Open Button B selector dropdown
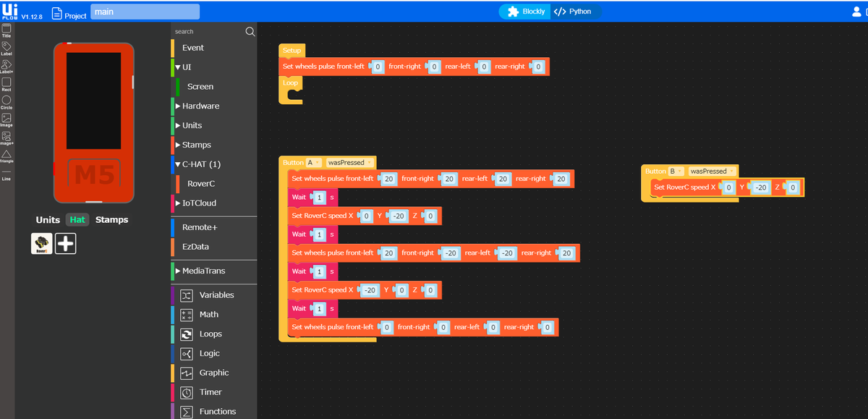This screenshot has height=419, width=868. point(675,172)
